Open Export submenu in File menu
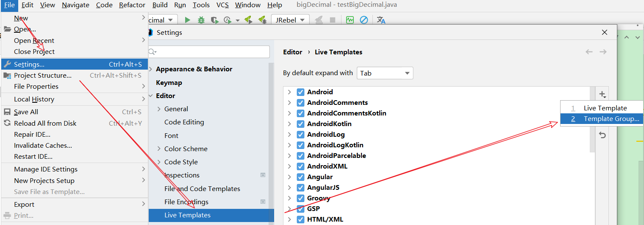 click(74, 204)
